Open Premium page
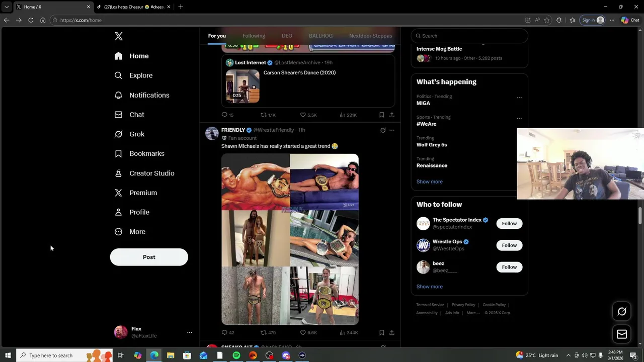Screen dimensions: 644x362 point(136,193)
